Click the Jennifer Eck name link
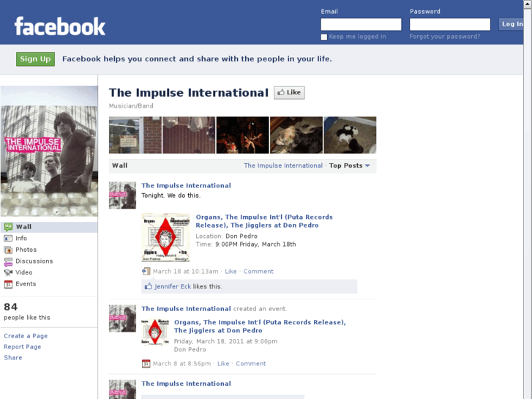The width and height of the screenshot is (532, 399). pos(173,286)
